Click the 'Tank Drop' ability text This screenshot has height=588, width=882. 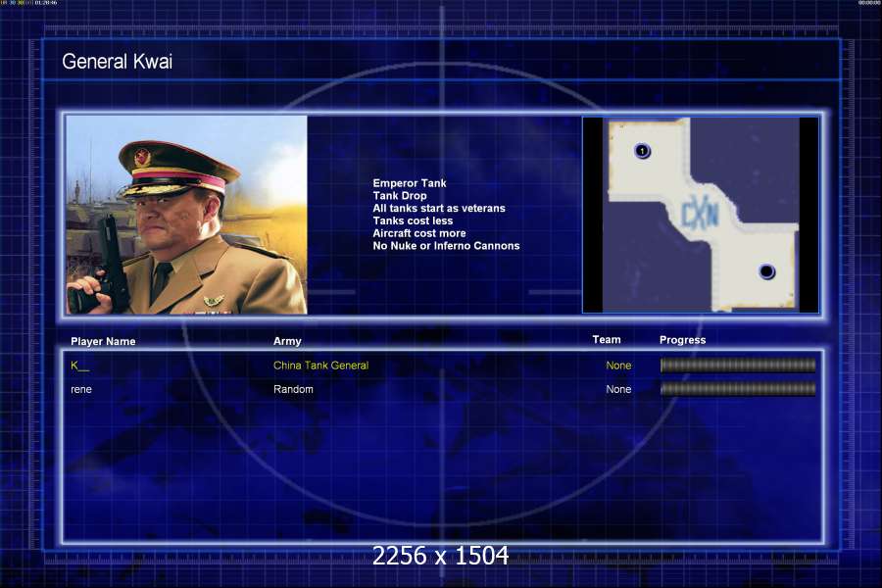coord(400,195)
